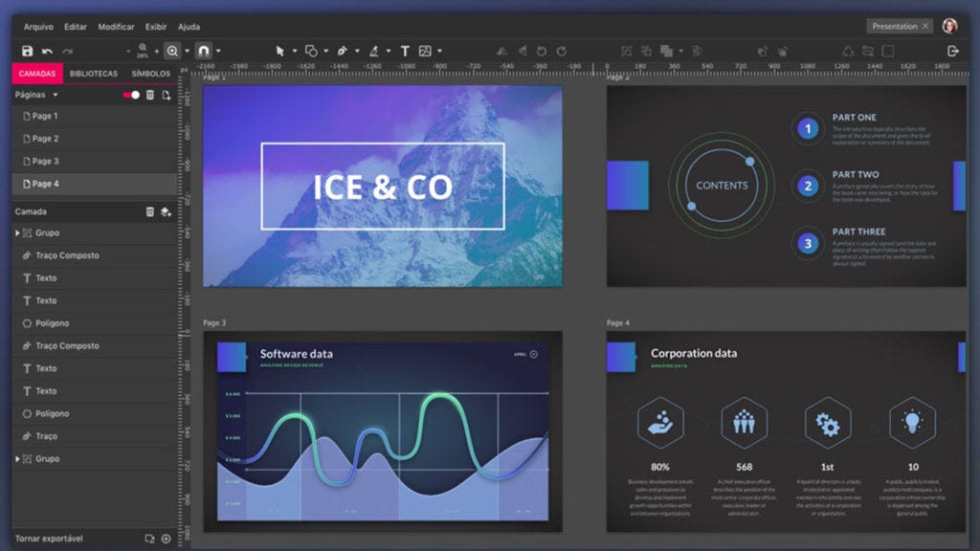980x551 pixels.
Task: Open the Arquivo menu
Action: pos(39,26)
